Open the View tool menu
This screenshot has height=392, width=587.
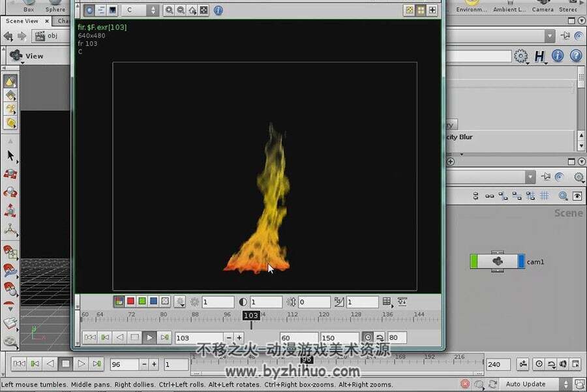click(26, 56)
